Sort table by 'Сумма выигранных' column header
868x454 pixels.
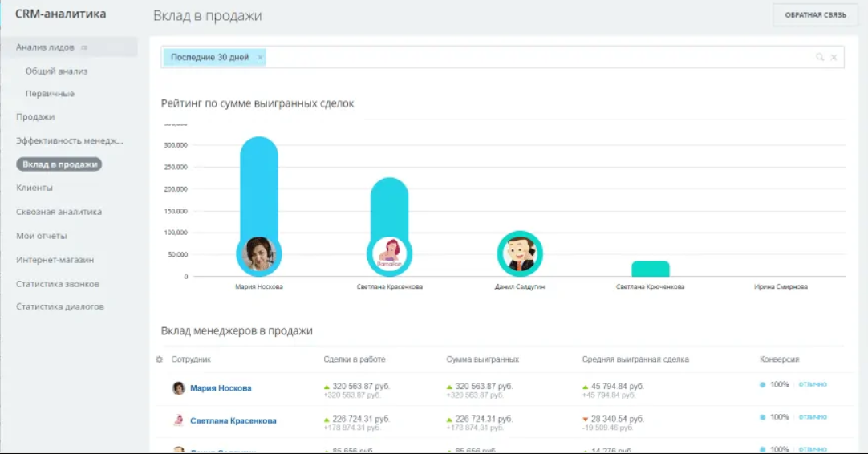coord(482,359)
